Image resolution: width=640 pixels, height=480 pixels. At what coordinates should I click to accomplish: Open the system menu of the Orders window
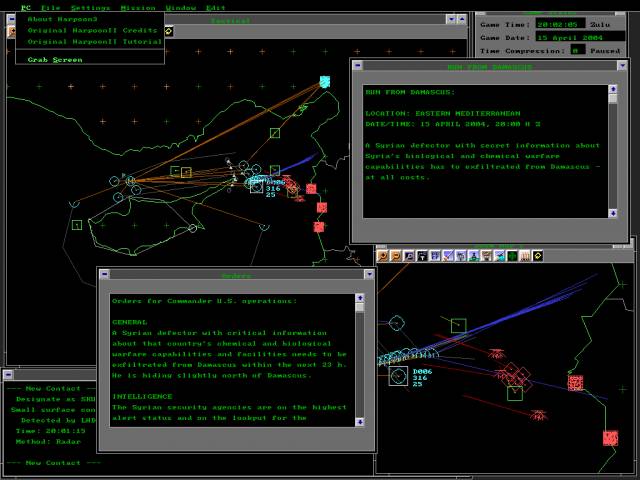click(x=104, y=274)
